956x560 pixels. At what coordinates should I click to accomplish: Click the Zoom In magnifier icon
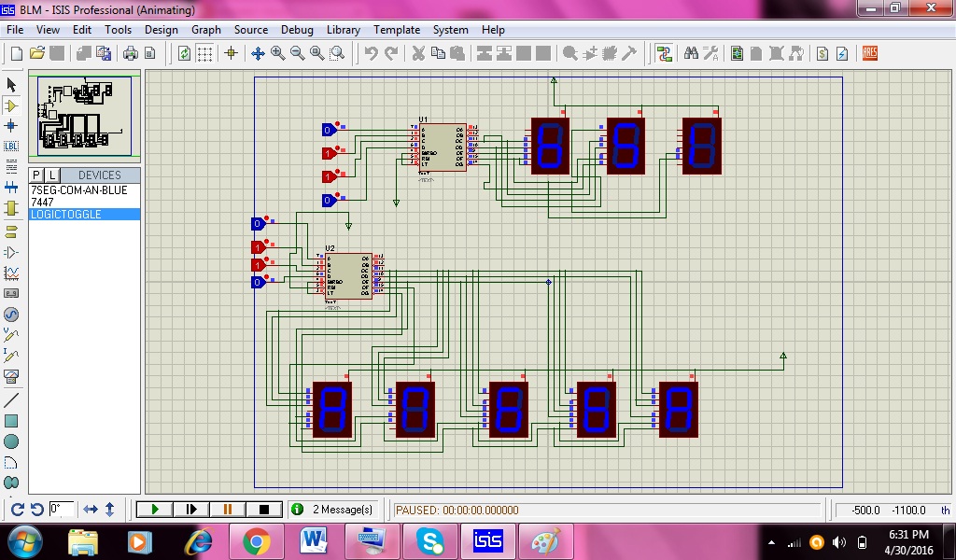point(277,53)
